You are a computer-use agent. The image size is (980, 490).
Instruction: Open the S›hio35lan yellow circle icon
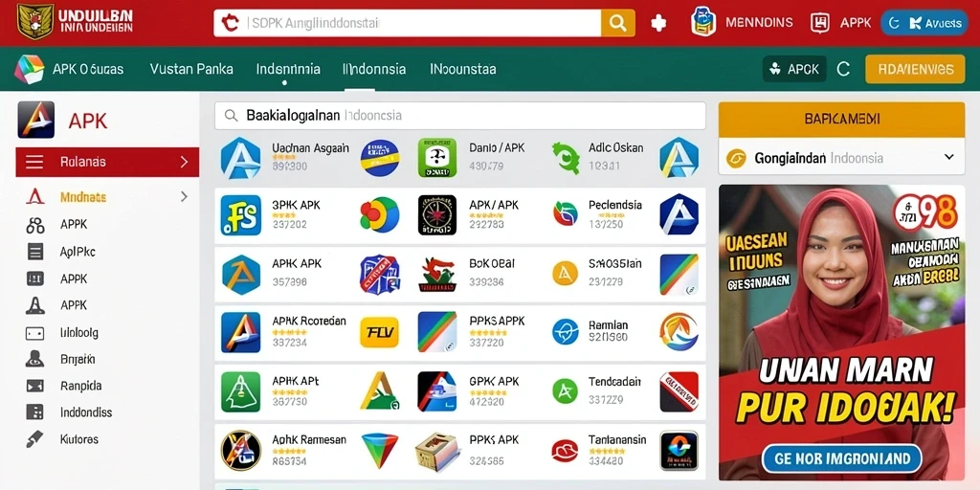[x=565, y=273]
